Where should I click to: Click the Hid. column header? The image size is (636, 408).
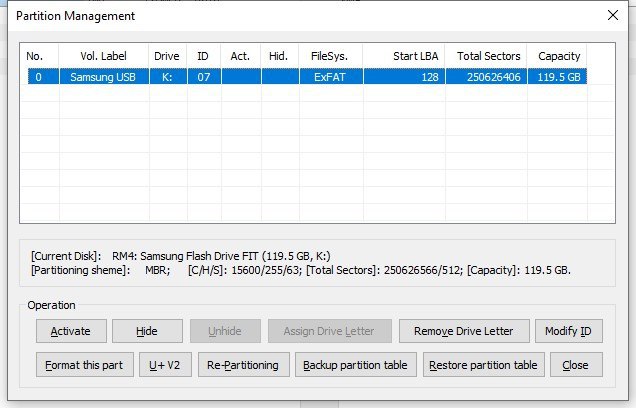(280, 56)
